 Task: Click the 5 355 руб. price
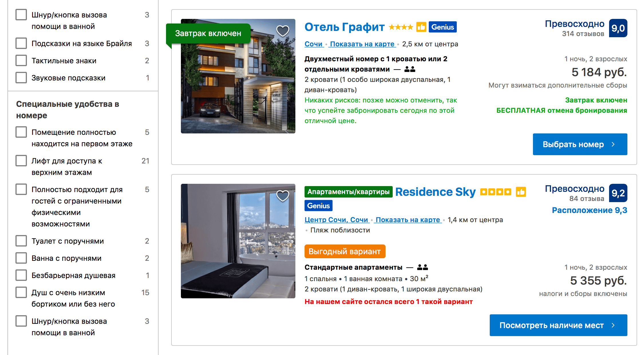click(598, 281)
